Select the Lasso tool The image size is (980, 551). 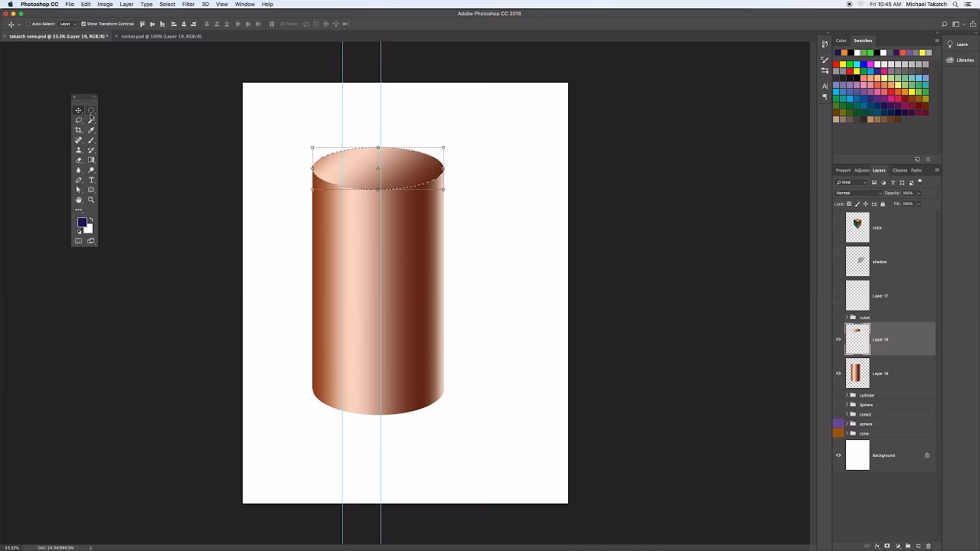[78, 120]
